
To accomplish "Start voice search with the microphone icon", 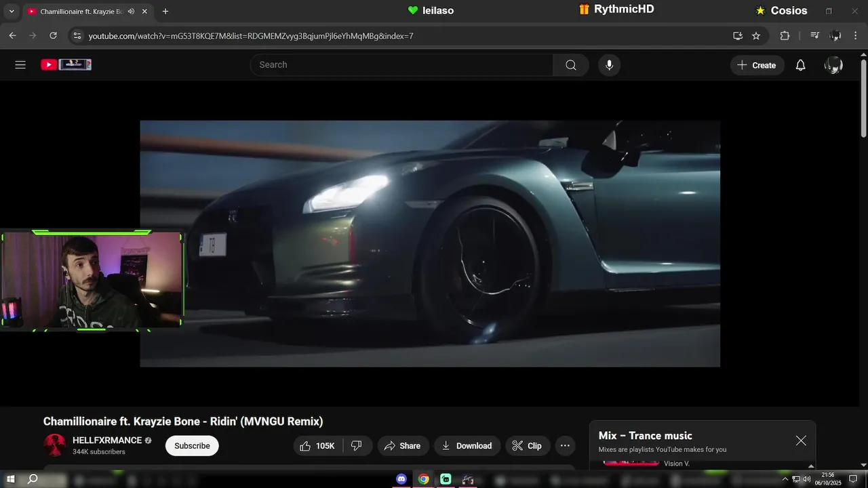I will click(x=609, y=65).
